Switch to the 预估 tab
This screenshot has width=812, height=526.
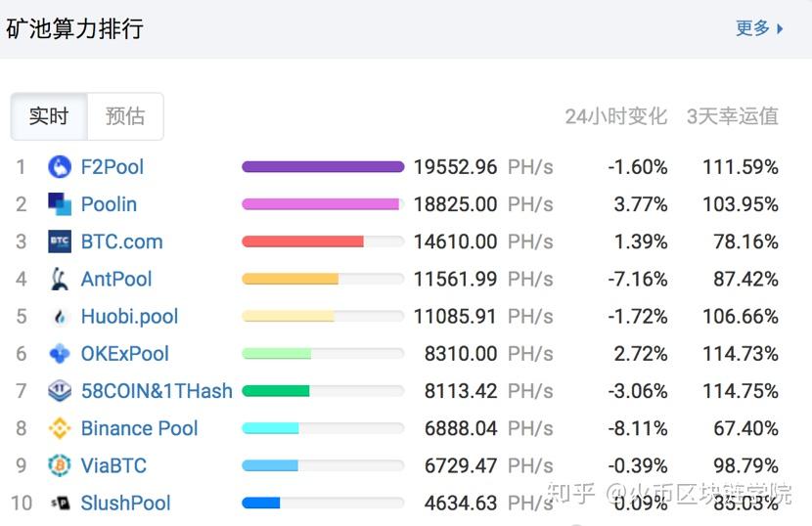click(125, 116)
